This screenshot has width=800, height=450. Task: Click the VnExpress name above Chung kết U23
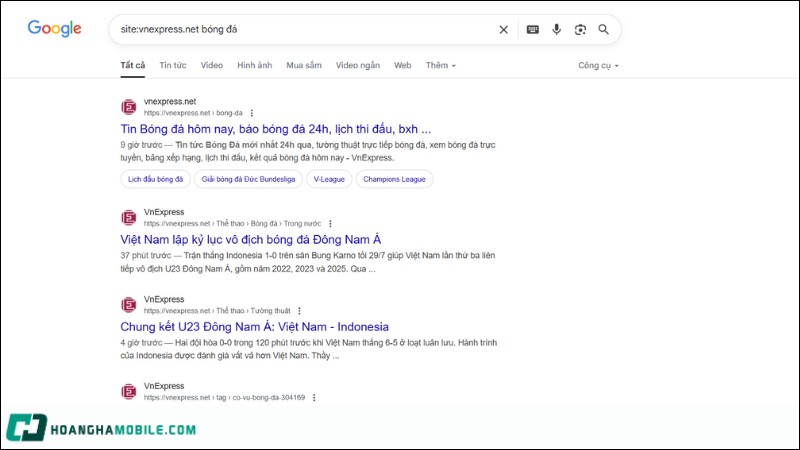(164, 299)
